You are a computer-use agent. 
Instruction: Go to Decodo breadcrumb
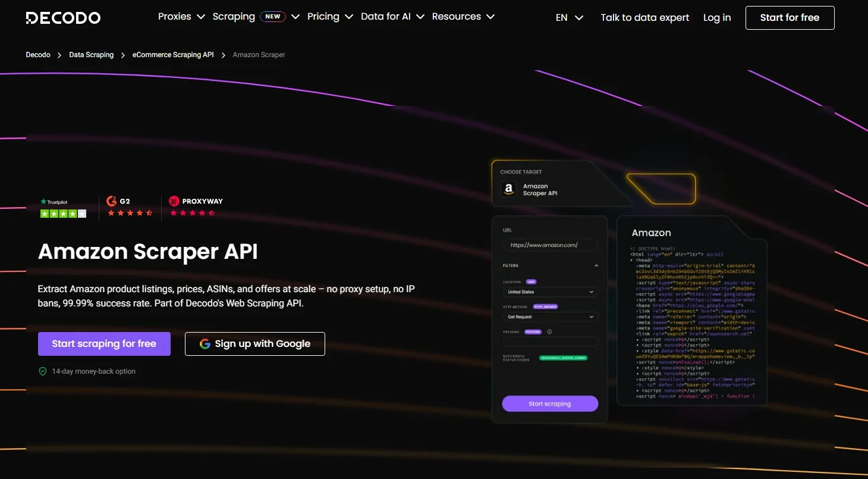(38, 55)
